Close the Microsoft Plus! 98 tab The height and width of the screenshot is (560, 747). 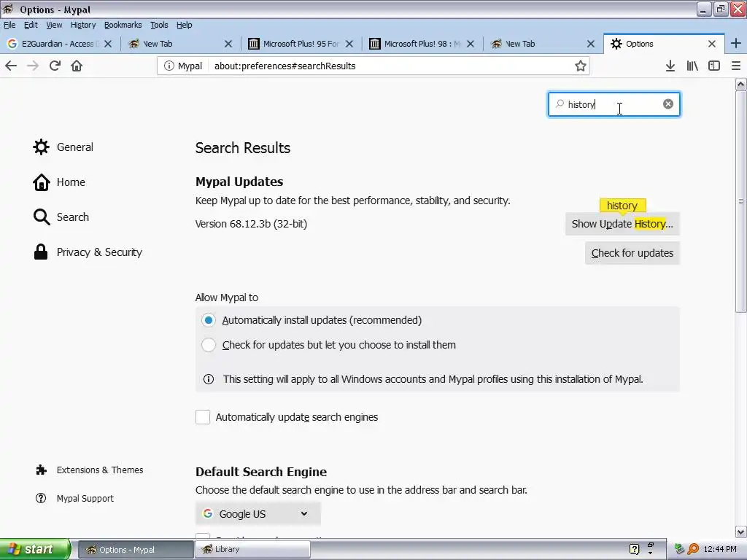pyautogui.click(x=471, y=44)
